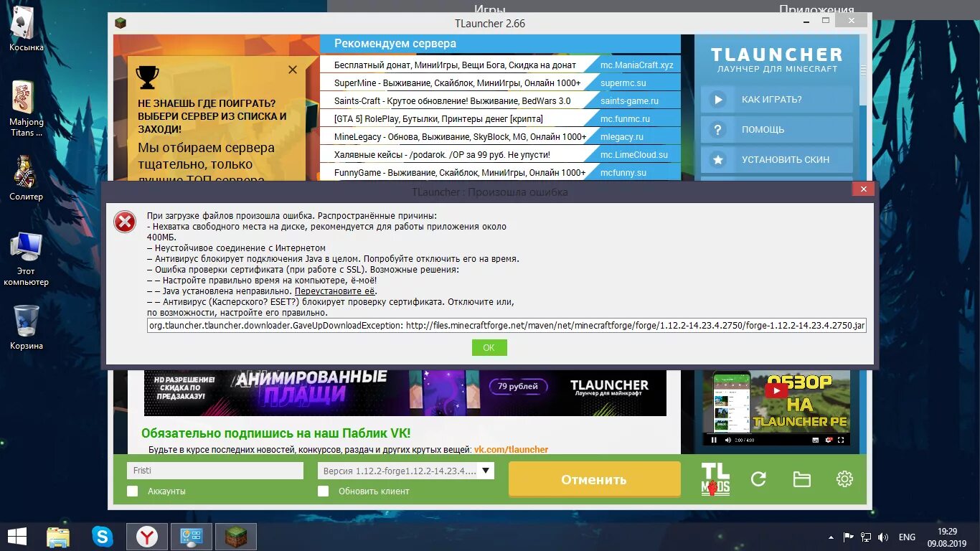Toggle the Аккаунты checkbox
Viewport: 980px width, 551px height.
[132, 491]
